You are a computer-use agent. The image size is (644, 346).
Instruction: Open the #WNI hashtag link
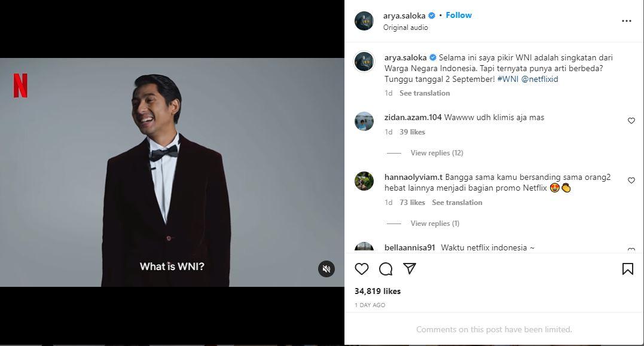tap(508, 79)
